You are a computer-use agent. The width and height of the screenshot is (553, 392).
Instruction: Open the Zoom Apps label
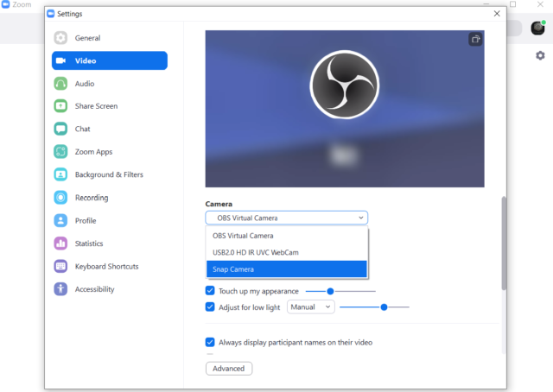[x=94, y=152]
